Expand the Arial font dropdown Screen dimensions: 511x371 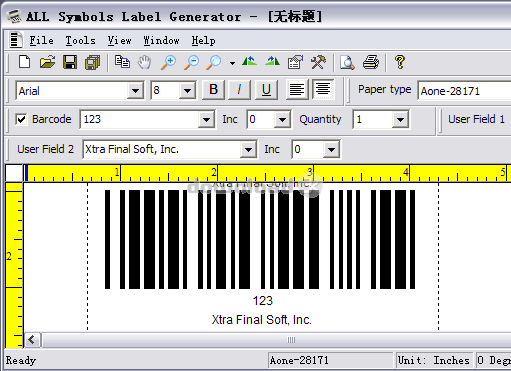click(x=135, y=91)
